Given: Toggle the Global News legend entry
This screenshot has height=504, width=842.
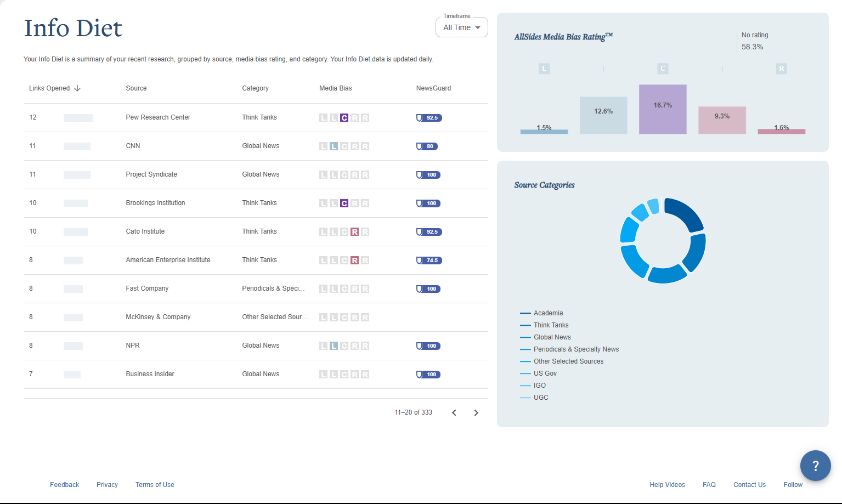Looking at the screenshot, I should (545, 337).
